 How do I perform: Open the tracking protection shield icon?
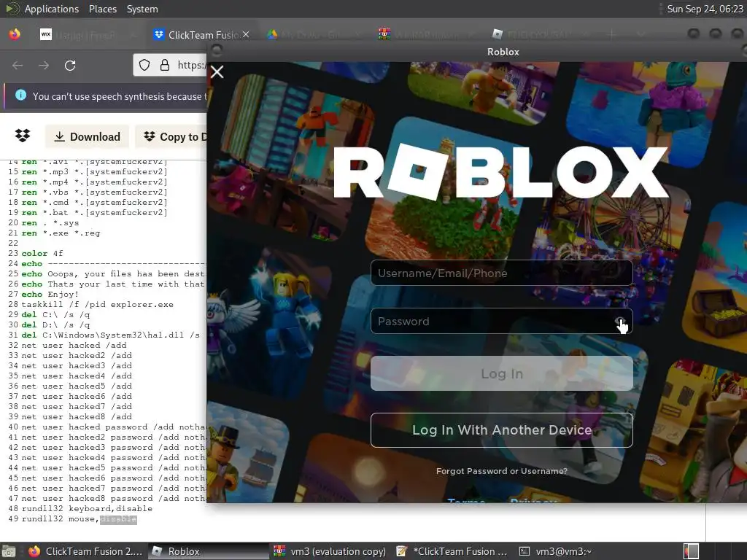coord(144,65)
